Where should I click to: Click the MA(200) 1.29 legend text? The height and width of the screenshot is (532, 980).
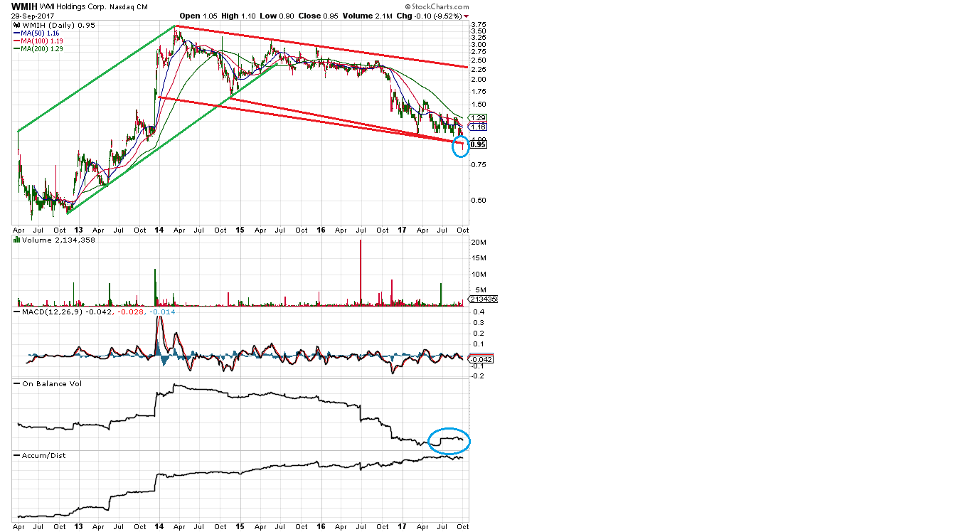(x=43, y=49)
